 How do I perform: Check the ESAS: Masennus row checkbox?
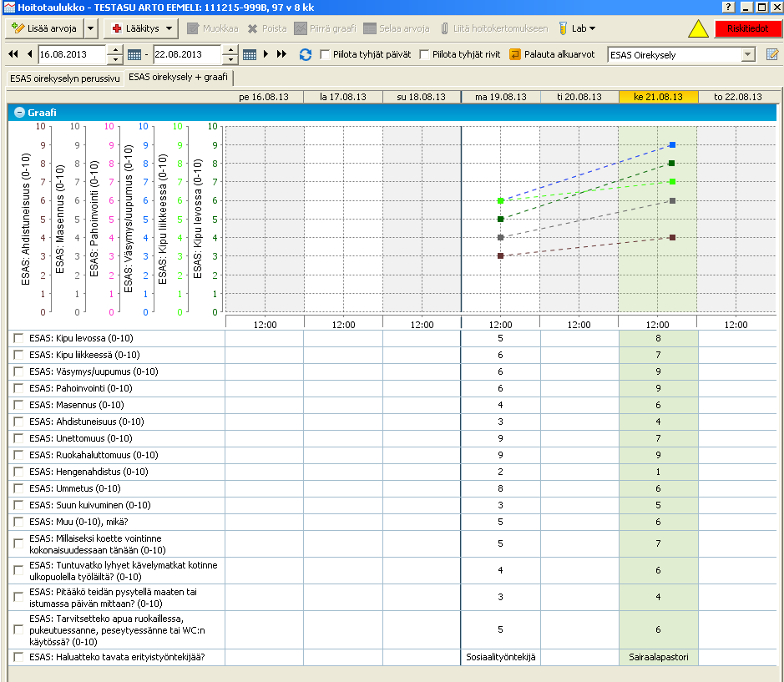pos(18,405)
